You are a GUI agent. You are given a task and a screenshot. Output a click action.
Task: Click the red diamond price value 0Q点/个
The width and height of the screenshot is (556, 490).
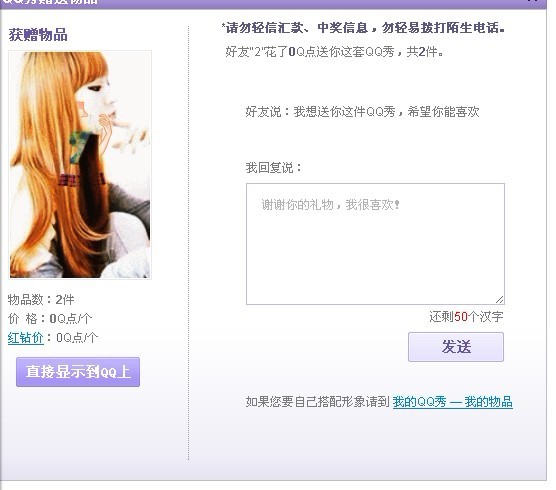coord(77,338)
